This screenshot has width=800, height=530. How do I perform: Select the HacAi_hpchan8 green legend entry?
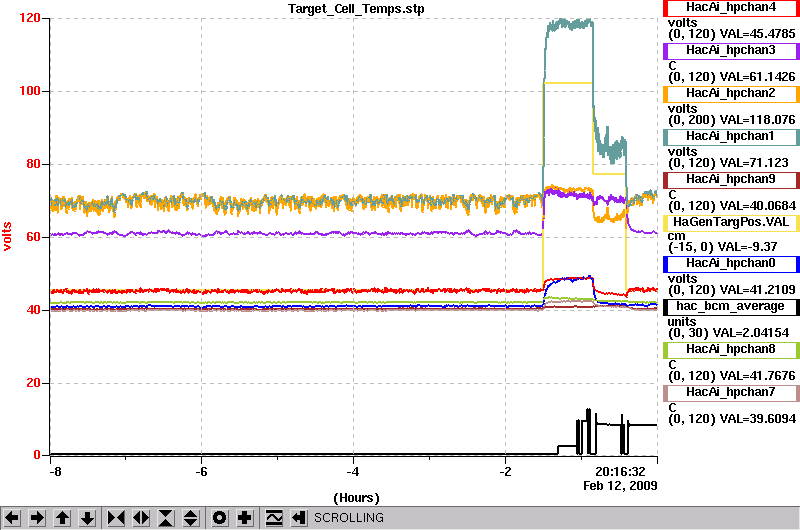pos(731,349)
